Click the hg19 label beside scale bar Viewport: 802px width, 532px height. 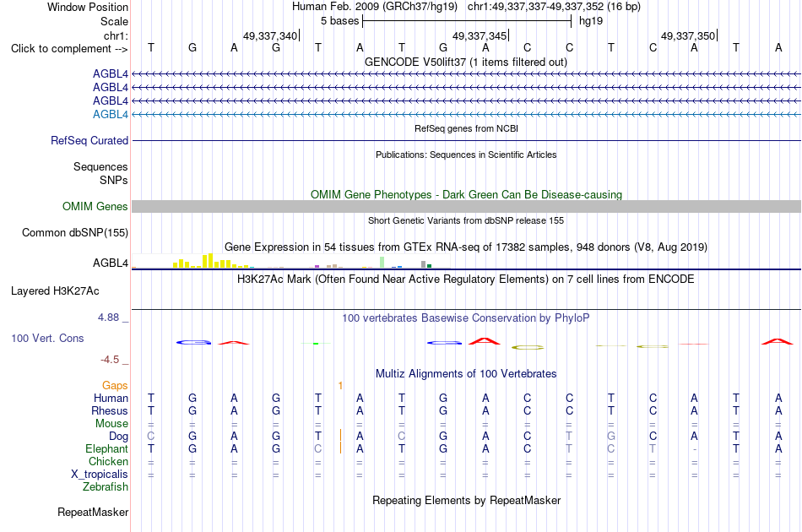[x=591, y=21]
